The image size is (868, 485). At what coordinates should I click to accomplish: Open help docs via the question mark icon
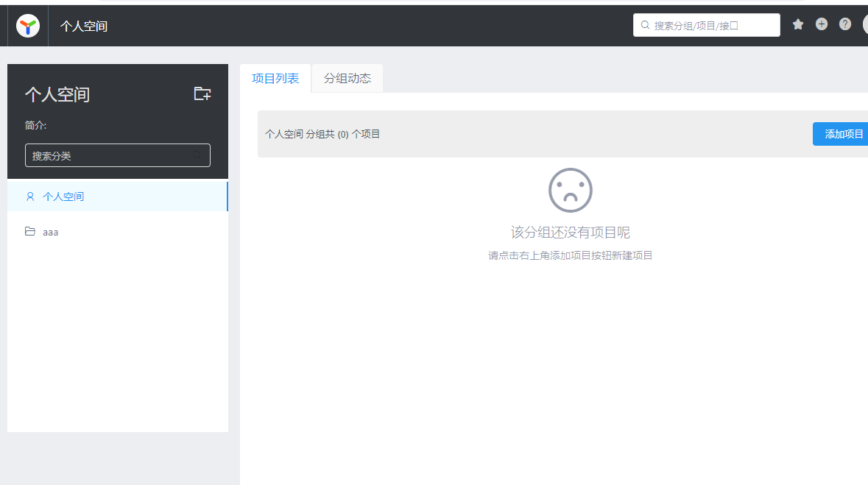pos(845,24)
